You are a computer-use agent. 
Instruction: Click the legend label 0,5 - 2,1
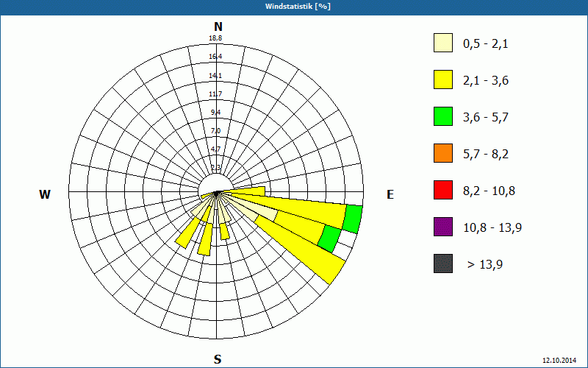click(486, 44)
